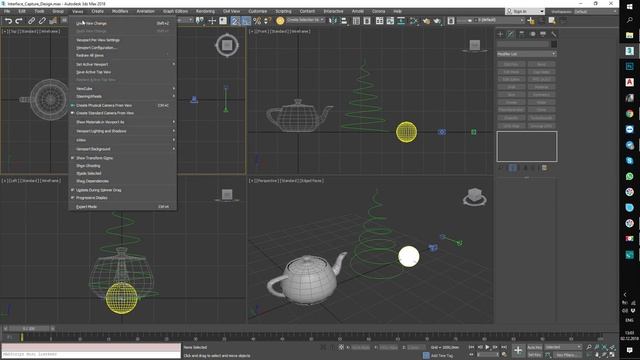Toggle Show Transform Gizmo menu option
Viewport: 640px width, 360px height.
pos(122,158)
